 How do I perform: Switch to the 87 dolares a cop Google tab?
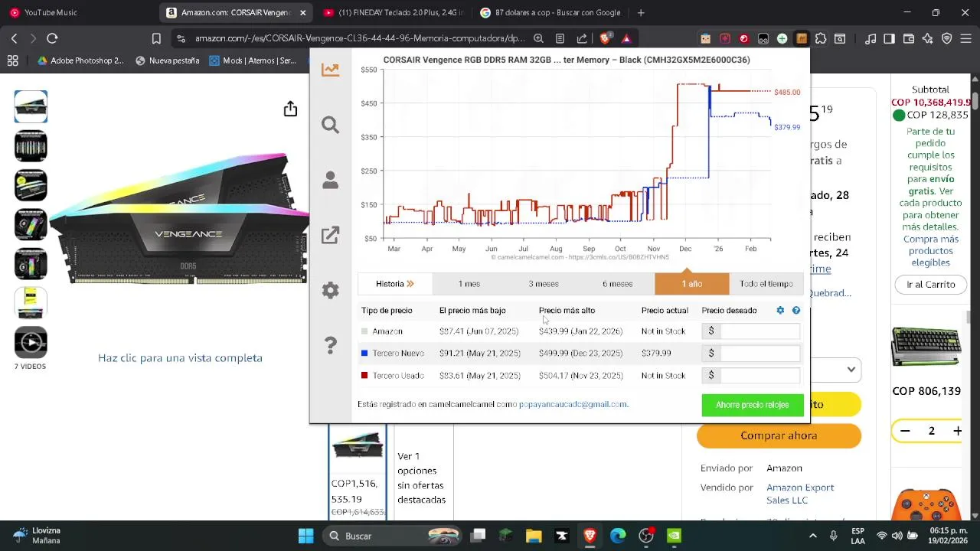[x=550, y=12]
